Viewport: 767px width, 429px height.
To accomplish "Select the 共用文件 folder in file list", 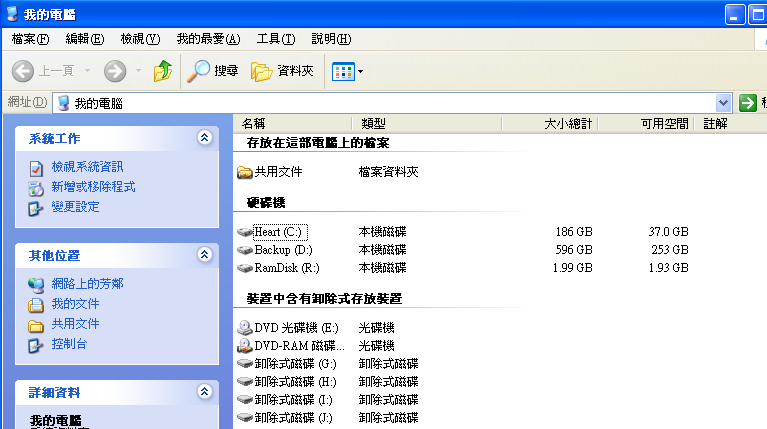I will (277, 172).
